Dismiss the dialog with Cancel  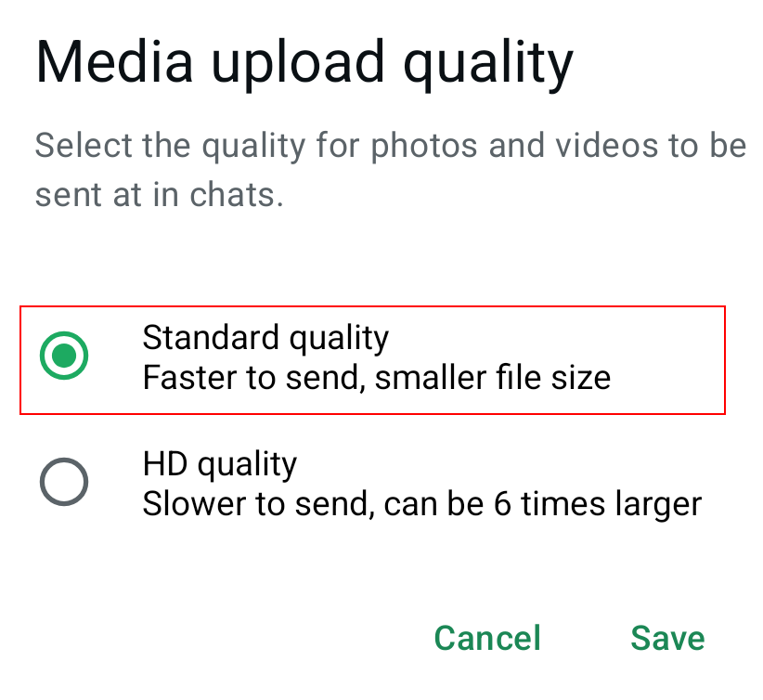[487, 638]
